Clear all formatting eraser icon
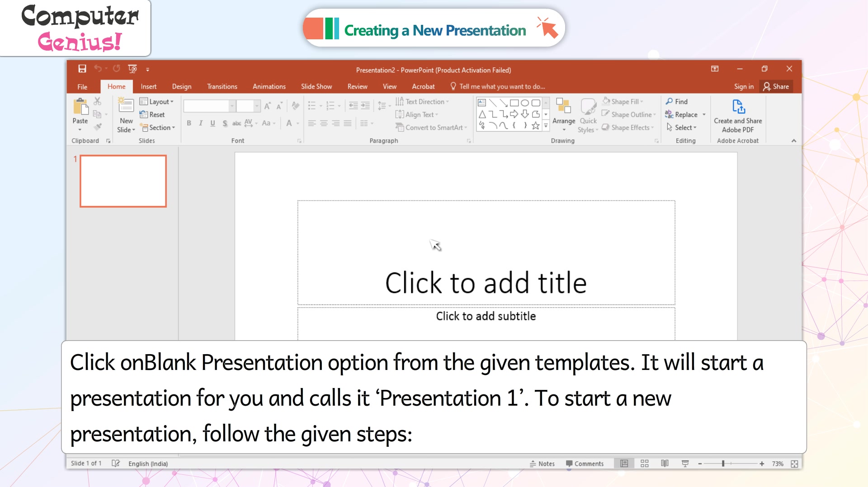Image resolution: width=868 pixels, height=487 pixels. pos(296,106)
